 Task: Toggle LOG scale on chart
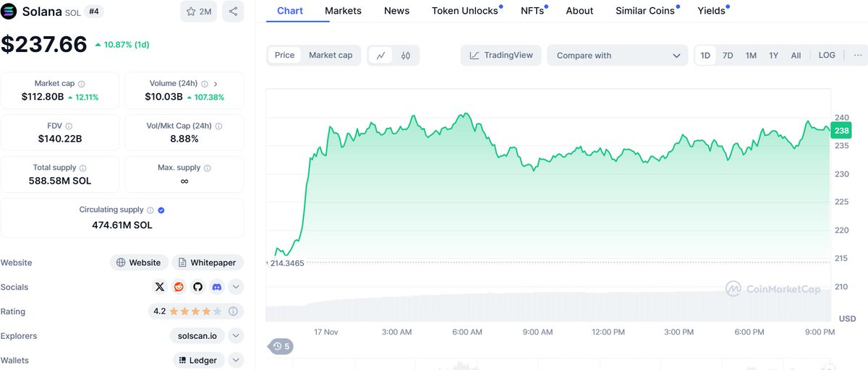[x=827, y=55]
